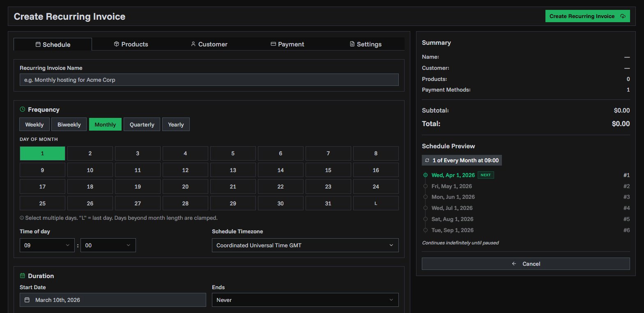Select day 20 of month

tap(185, 186)
